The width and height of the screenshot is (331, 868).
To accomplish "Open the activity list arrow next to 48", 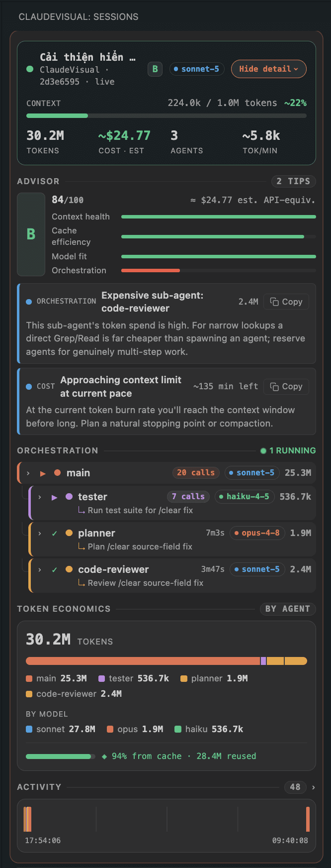I will click(313, 787).
